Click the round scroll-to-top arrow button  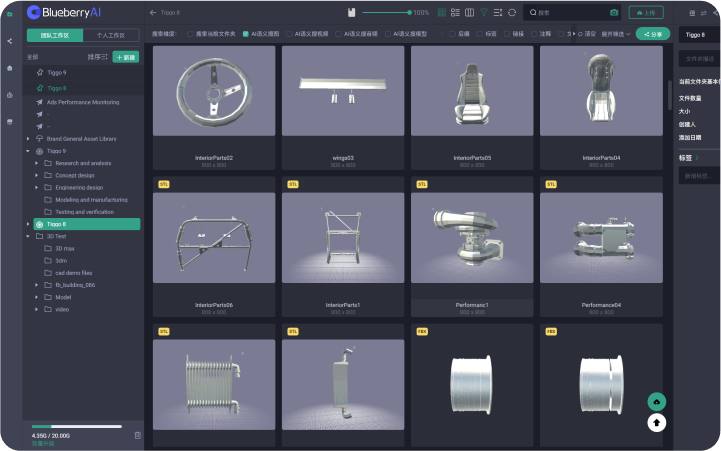click(x=656, y=422)
